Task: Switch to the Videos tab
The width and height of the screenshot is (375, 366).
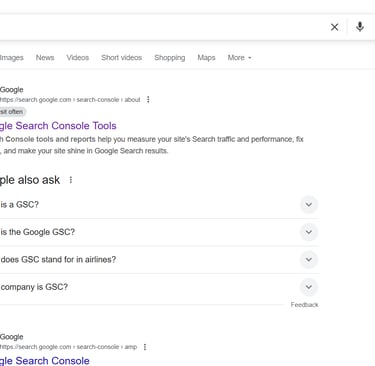Action: click(78, 58)
